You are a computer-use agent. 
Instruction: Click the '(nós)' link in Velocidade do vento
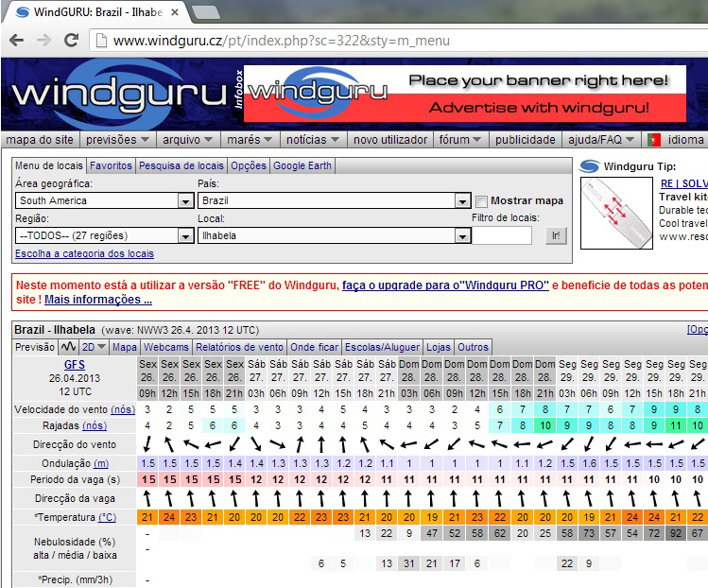pyautogui.click(x=123, y=409)
